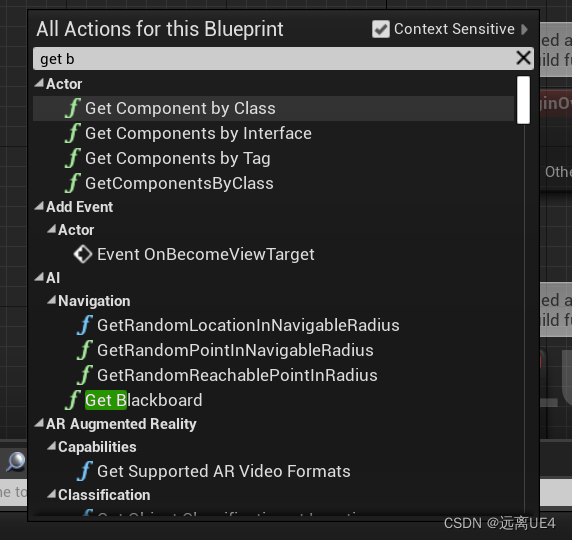Toggle the Context Sensitive checkbox
Screen dimensions: 572x540
click(381, 29)
